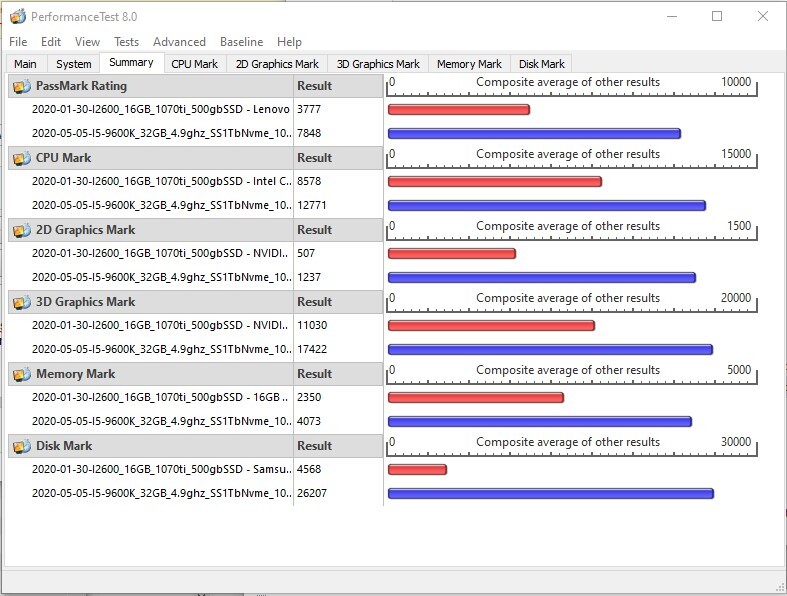Click the Disk Mark header label
This screenshot has height=596, width=787.
coord(64,446)
